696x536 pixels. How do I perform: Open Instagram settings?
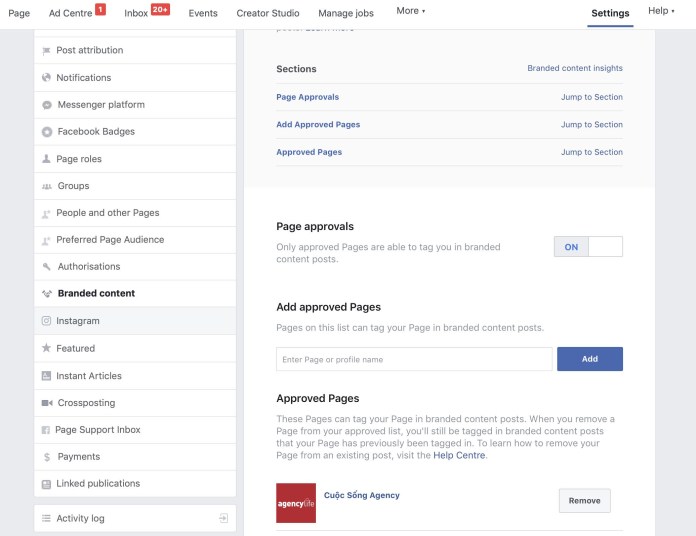tap(135, 321)
